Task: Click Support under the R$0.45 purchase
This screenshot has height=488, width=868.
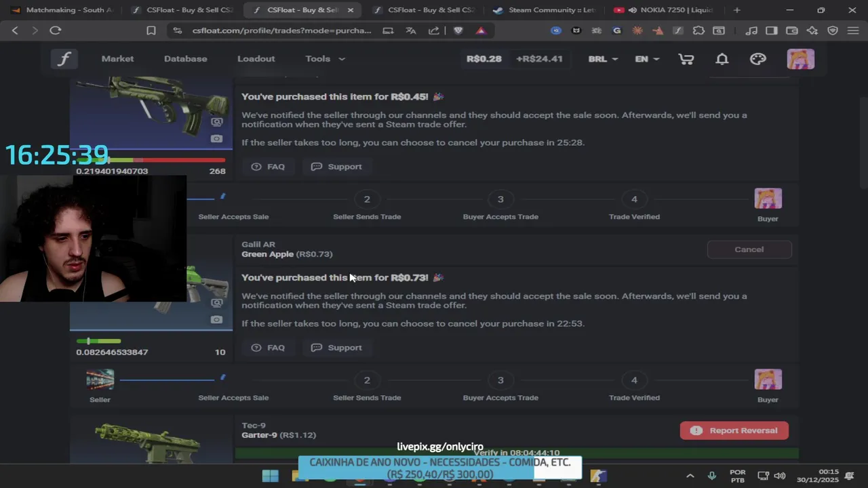Action: [x=336, y=167]
